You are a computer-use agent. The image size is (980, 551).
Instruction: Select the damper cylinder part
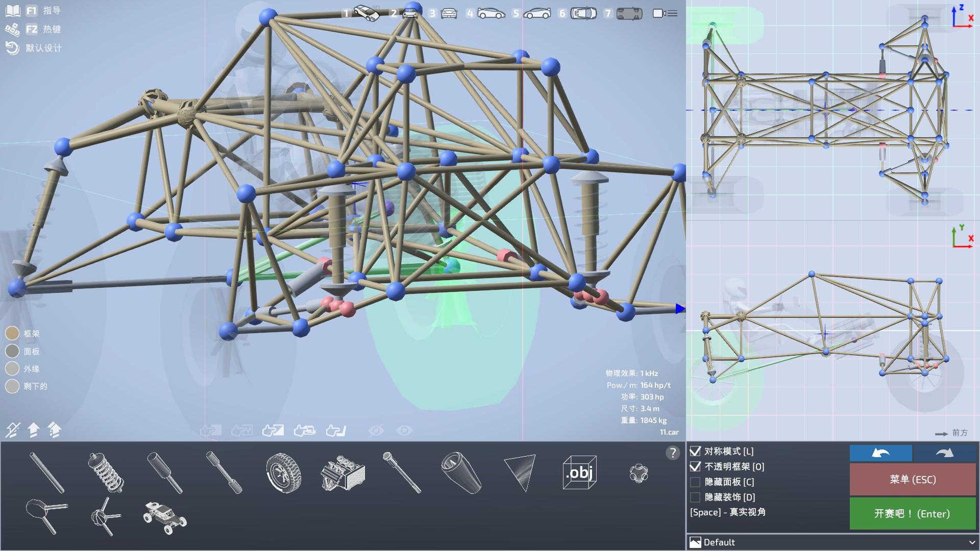click(165, 473)
